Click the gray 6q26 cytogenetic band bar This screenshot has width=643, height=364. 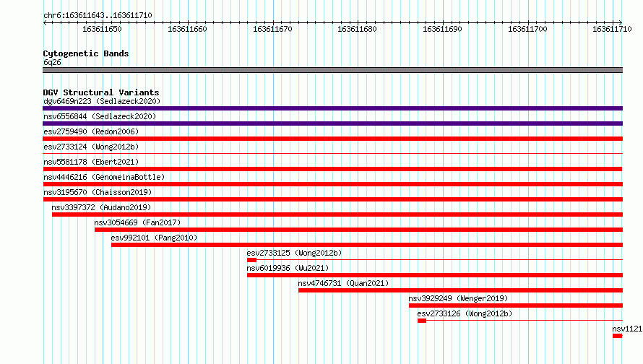332,70
